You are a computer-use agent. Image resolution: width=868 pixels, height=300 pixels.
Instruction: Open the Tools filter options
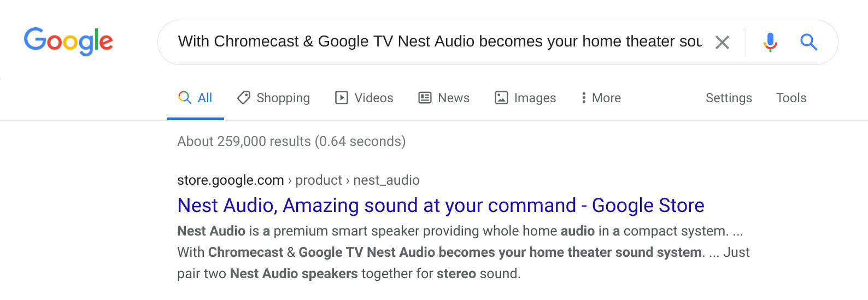coord(791,98)
